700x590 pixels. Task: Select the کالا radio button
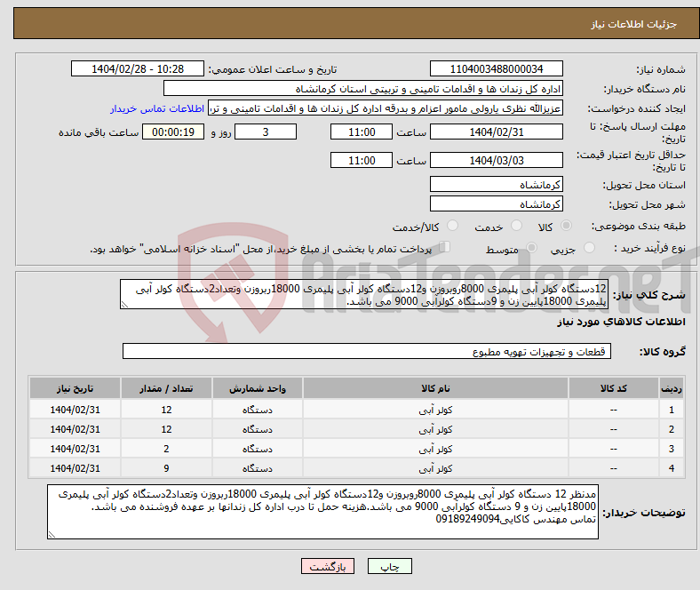(566, 226)
